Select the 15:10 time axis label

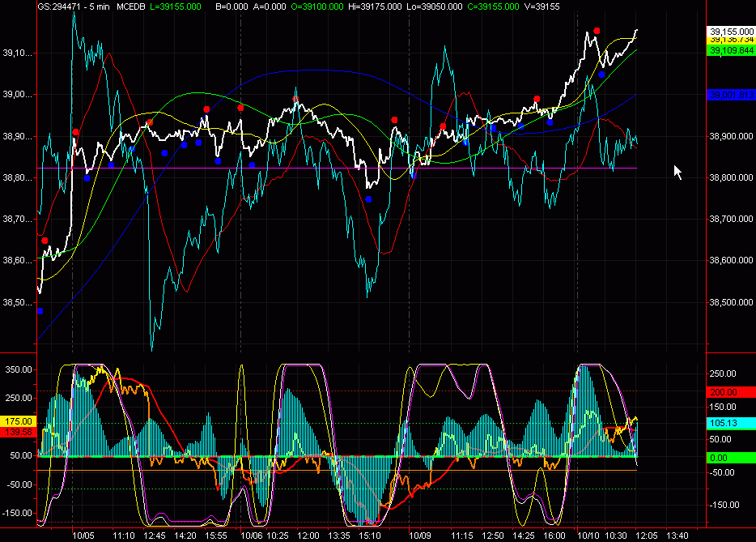(370, 536)
